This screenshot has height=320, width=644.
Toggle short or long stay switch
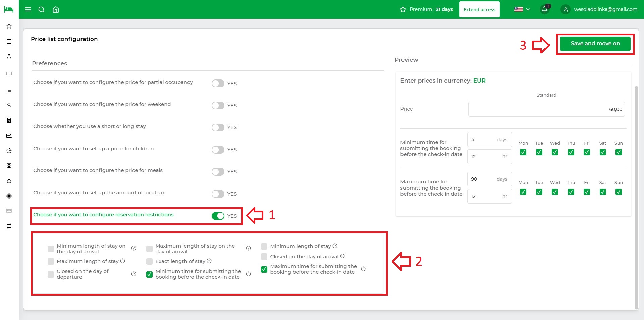coord(218,127)
